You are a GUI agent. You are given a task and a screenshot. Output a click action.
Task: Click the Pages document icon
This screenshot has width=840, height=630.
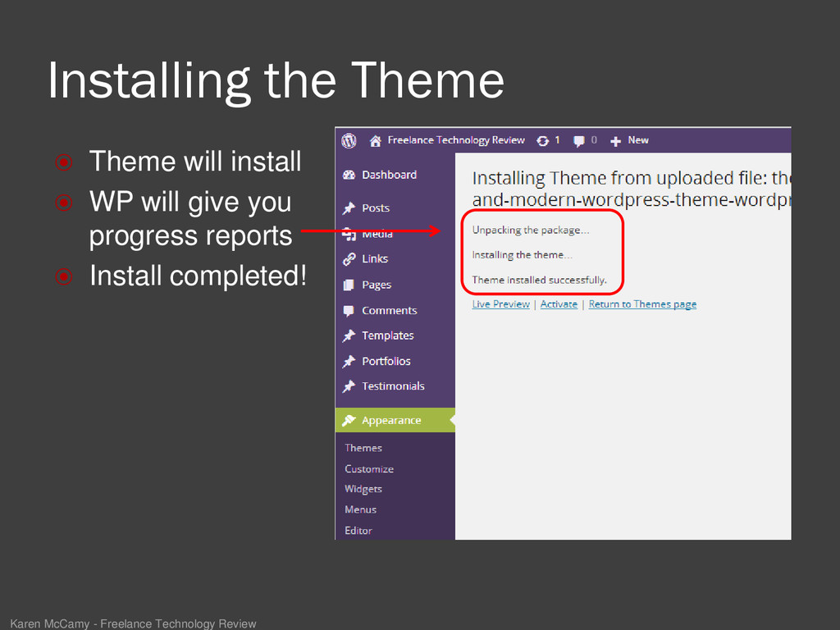[x=349, y=285]
